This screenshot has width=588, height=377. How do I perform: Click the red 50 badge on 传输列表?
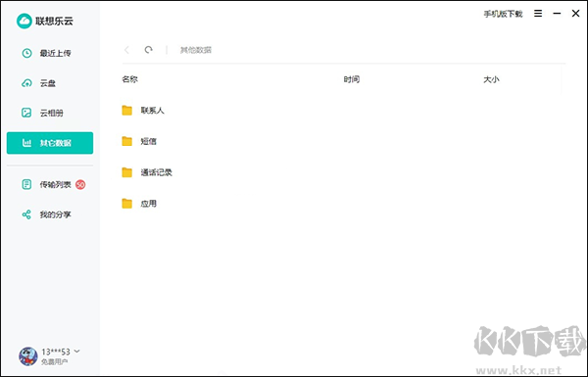(80, 184)
